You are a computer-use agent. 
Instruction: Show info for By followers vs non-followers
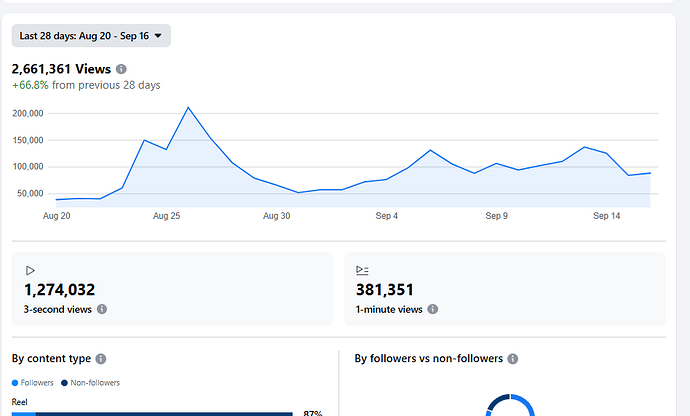pos(513,359)
